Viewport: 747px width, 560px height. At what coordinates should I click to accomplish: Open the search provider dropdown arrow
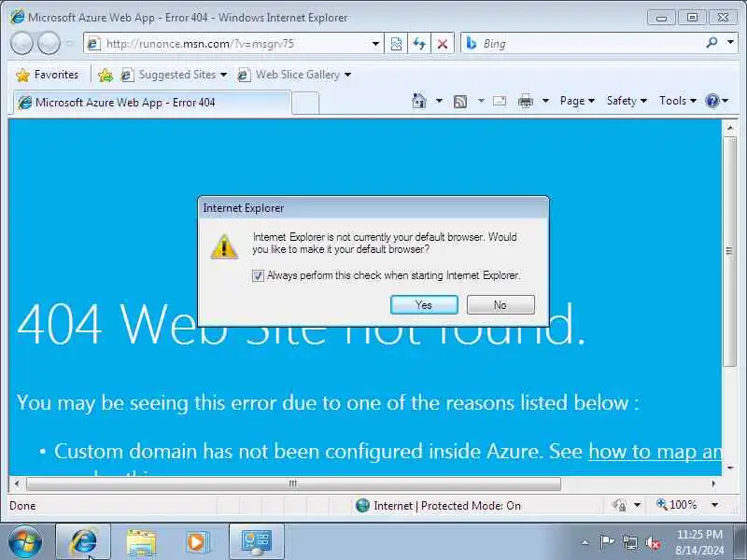(730, 43)
